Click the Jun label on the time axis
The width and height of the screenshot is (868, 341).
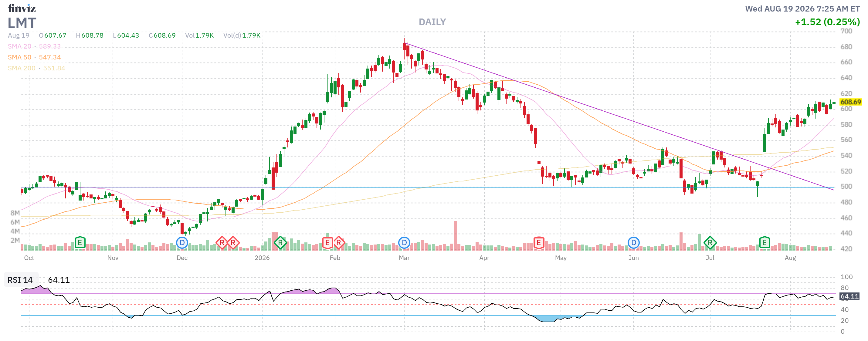tap(633, 258)
